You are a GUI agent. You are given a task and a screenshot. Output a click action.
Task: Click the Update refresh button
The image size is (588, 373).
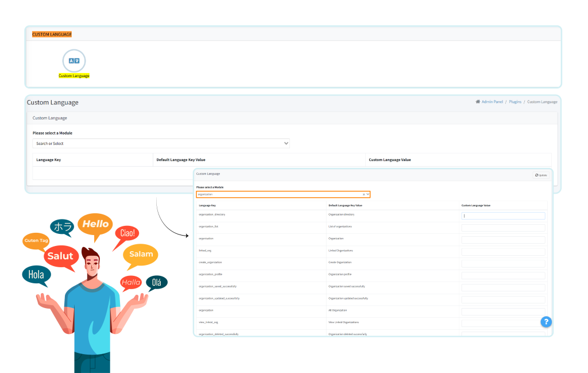pyautogui.click(x=541, y=175)
